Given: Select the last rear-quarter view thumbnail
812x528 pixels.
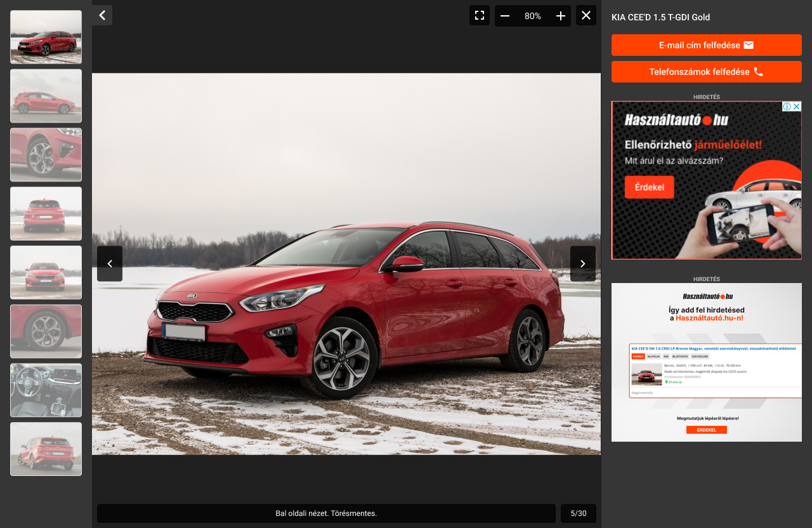Looking at the screenshot, I should click(46, 449).
